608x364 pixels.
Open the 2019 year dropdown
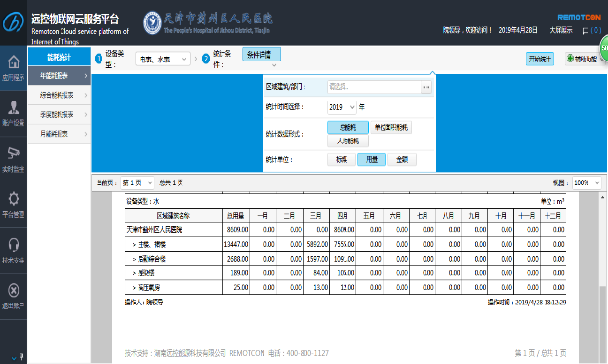click(x=342, y=107)
